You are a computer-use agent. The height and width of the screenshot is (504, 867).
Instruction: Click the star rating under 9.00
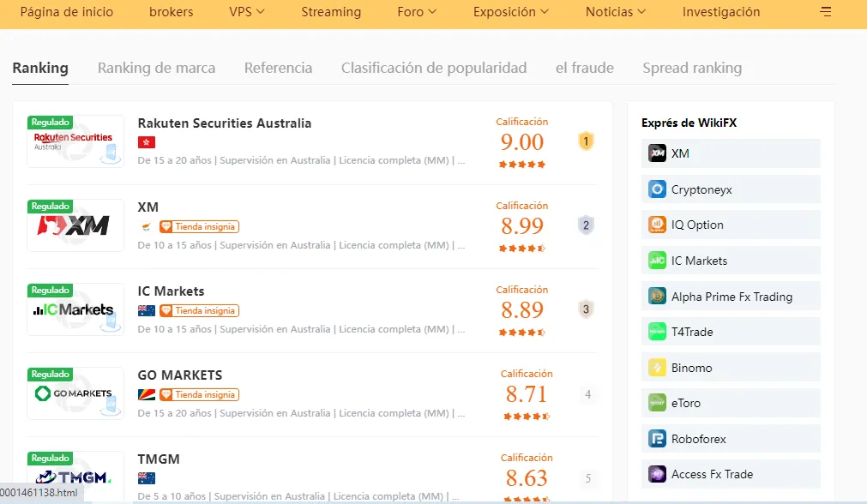(x=522, y=164)
